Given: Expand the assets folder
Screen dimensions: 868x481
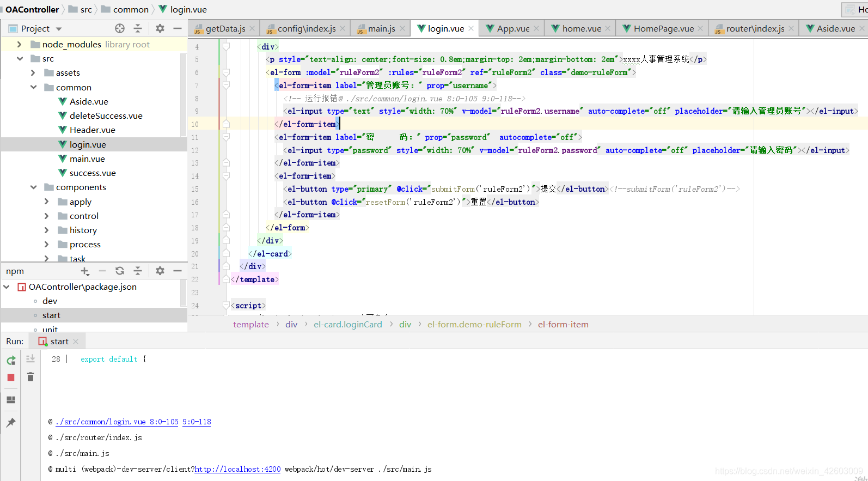Looking at the screenshot, I should [33, 72].
